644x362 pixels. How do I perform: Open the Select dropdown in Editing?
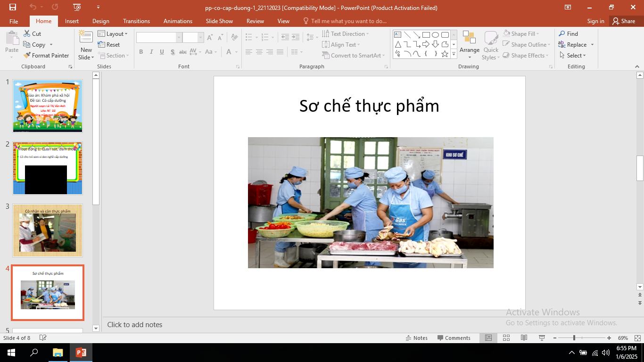[573, 56]
